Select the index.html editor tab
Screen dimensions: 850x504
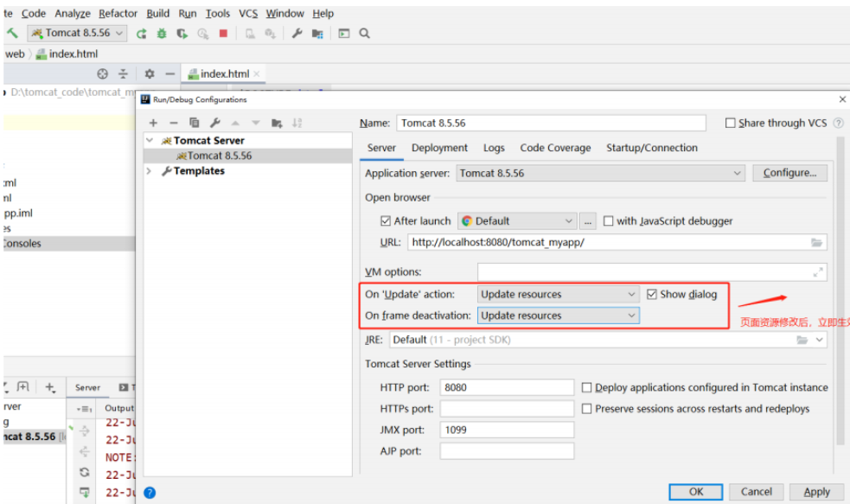point(224,73)
